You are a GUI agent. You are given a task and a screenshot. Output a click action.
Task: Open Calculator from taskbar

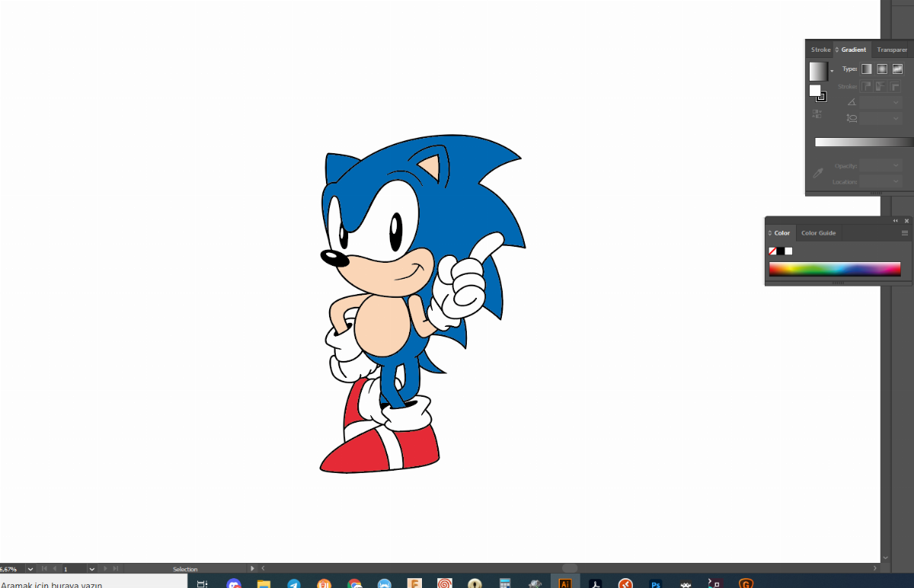504,583
